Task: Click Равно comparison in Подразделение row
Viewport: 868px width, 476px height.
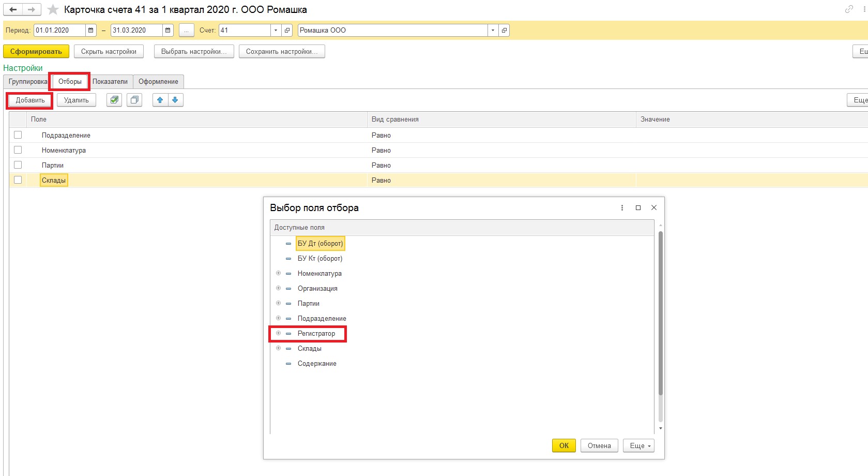Action: coord(381,135)
